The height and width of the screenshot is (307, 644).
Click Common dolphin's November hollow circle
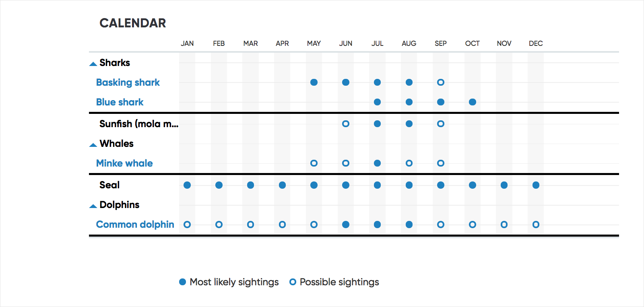coord(504,225)
